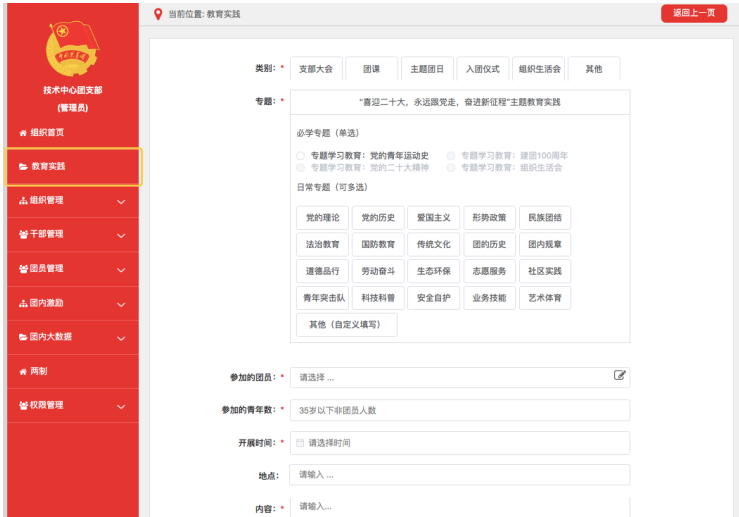Select the 入团仪式 category tab
The height and width of the screenshot is (517, 739).
[483, 69]
